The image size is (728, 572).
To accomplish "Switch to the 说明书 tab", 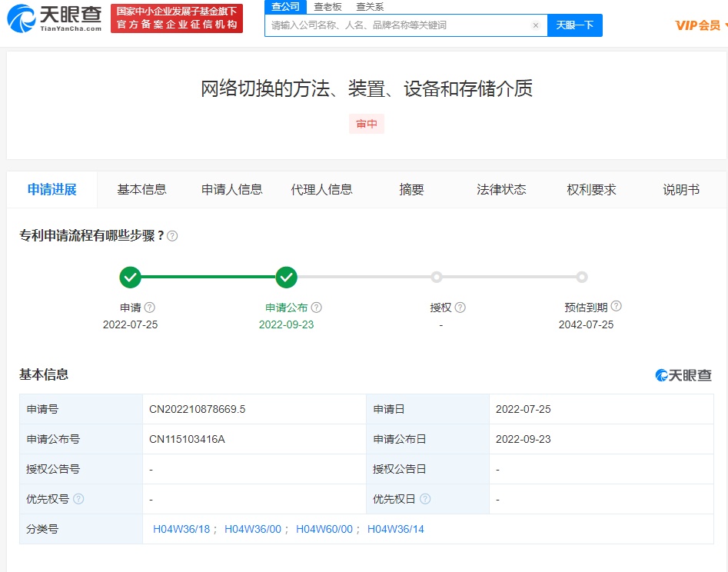I will coord(681,189).
